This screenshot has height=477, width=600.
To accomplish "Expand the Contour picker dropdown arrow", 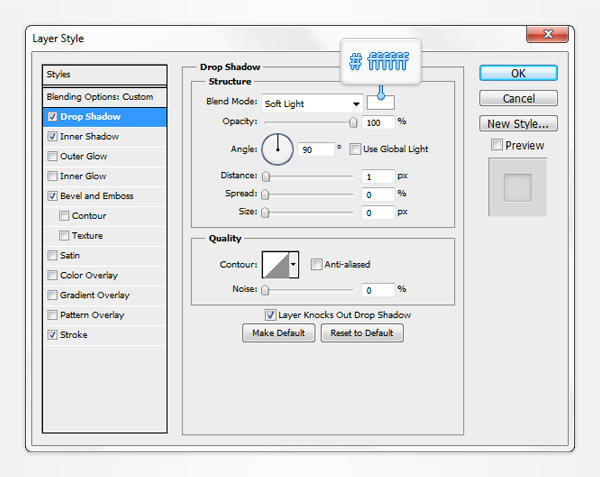I will pos(293,264).
